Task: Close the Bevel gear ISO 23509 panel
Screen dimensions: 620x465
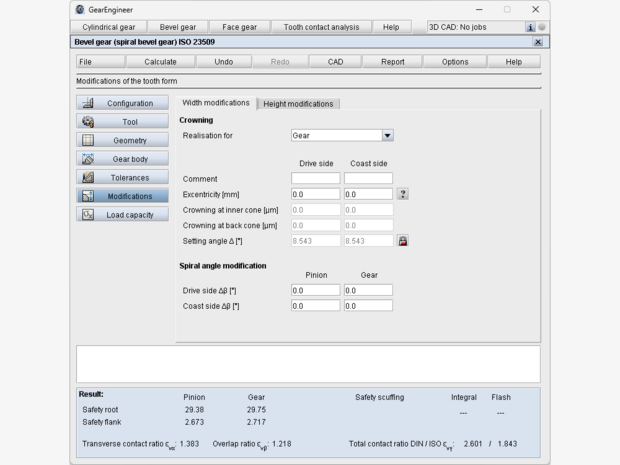Action: 539,42
